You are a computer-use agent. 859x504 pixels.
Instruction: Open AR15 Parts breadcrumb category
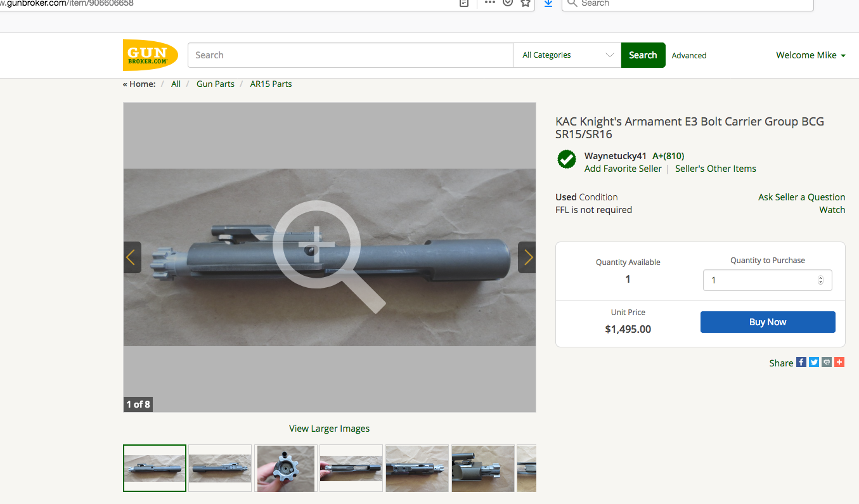(271, 84)
